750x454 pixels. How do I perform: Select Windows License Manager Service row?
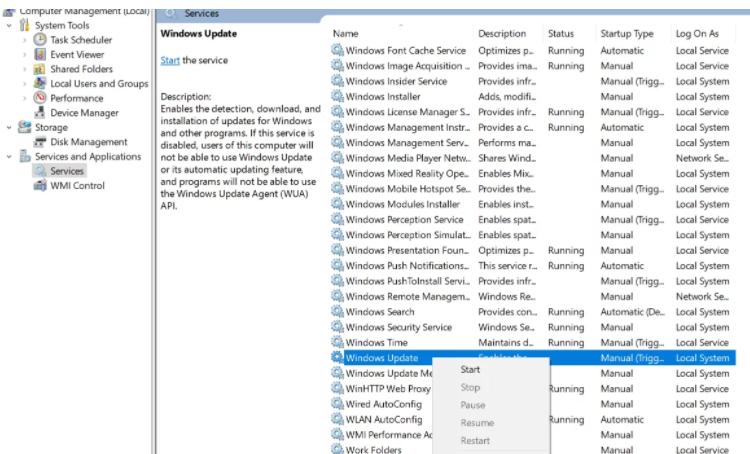[x=532, y=112]
